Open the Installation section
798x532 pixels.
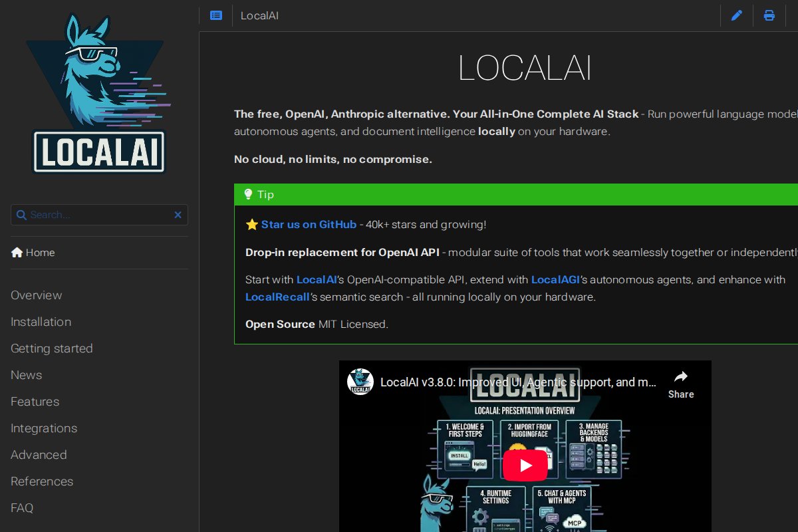click(41, 322)
